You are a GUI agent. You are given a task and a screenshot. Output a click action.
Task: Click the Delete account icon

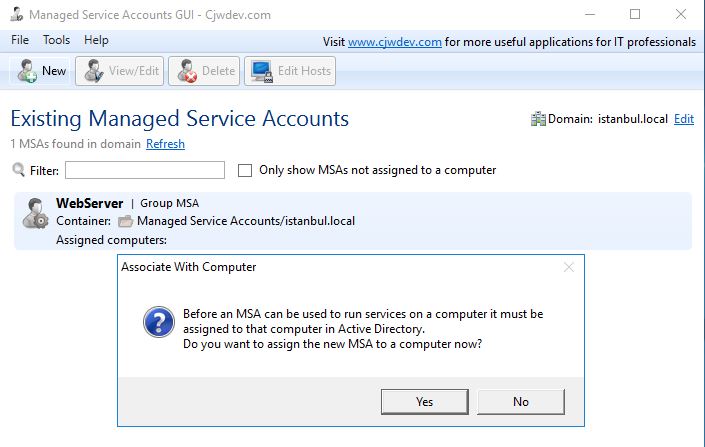pyautogui.click(x=187, y=71)
